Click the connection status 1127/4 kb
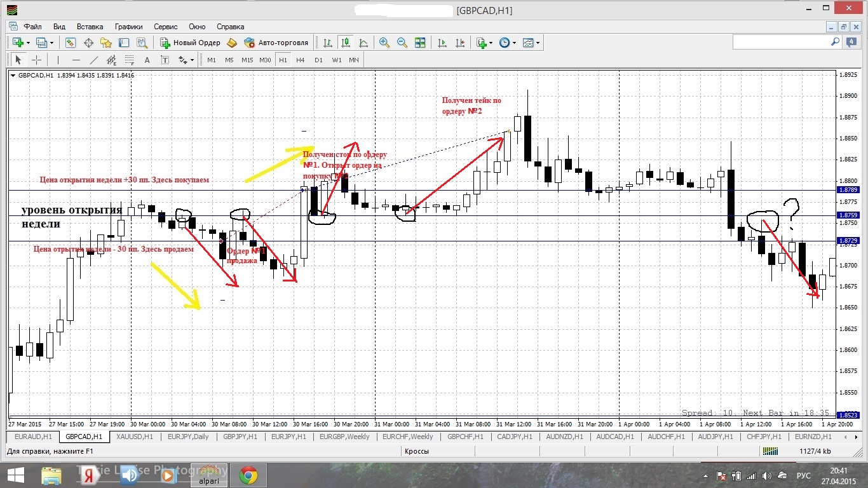 click(816, 451)
